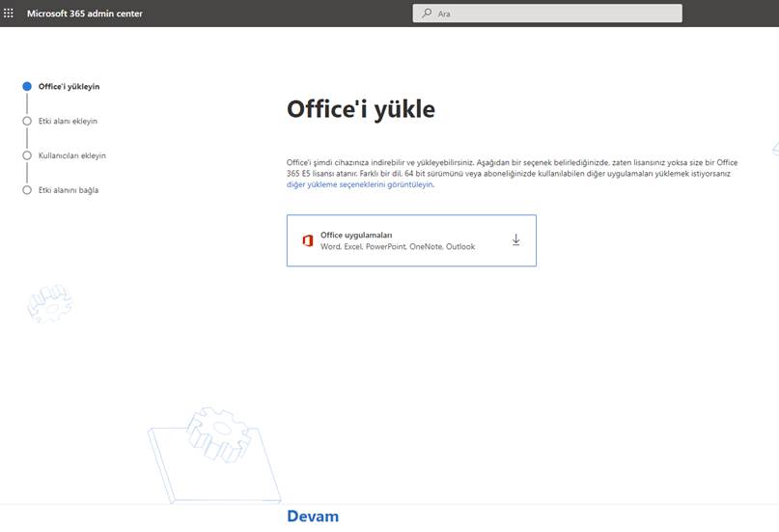
Task: Open diğer yükleme seçeneklerini görüntüleyin link
Action: point(360,184)
